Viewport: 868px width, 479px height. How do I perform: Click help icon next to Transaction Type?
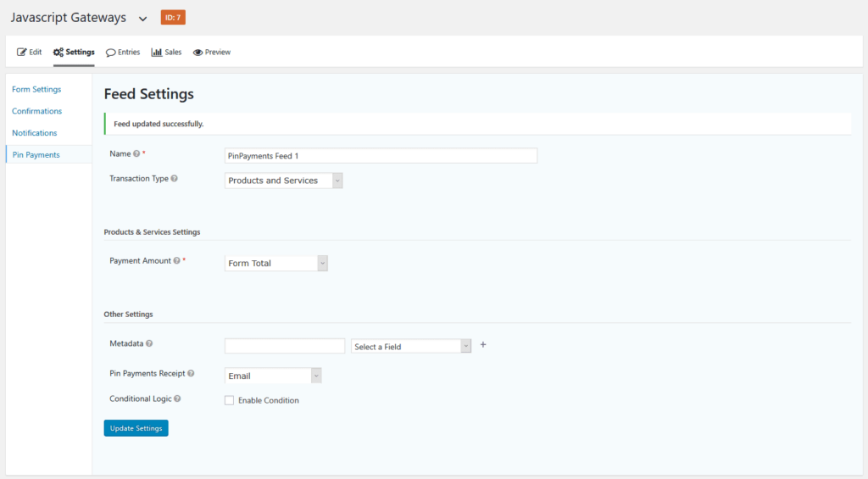175,178
